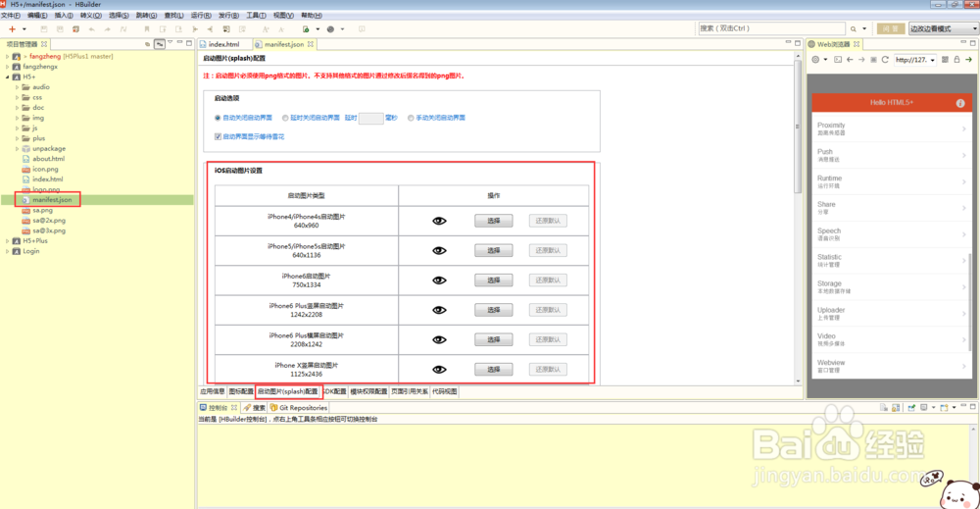Click the magnifier search icon in top toolbar
Viewport: 980px width, 509px height.
[x=854, y=28]
